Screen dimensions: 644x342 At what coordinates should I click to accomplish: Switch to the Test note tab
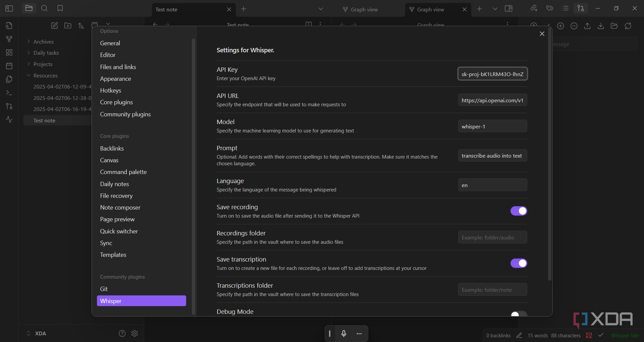(x=194, y=10)
